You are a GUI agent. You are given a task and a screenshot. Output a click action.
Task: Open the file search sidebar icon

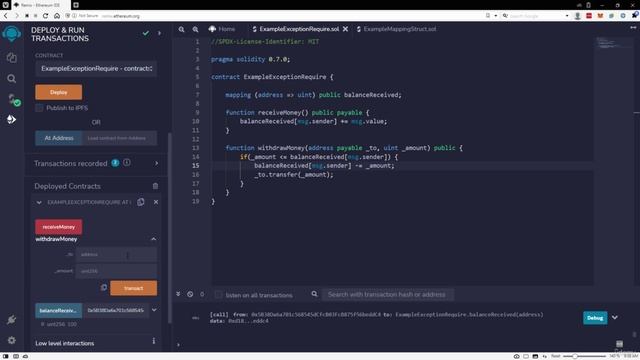coord(11,78)
